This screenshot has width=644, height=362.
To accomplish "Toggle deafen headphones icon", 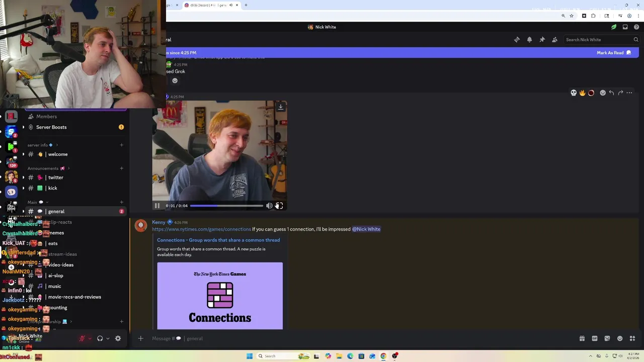I will pos(100,338).
